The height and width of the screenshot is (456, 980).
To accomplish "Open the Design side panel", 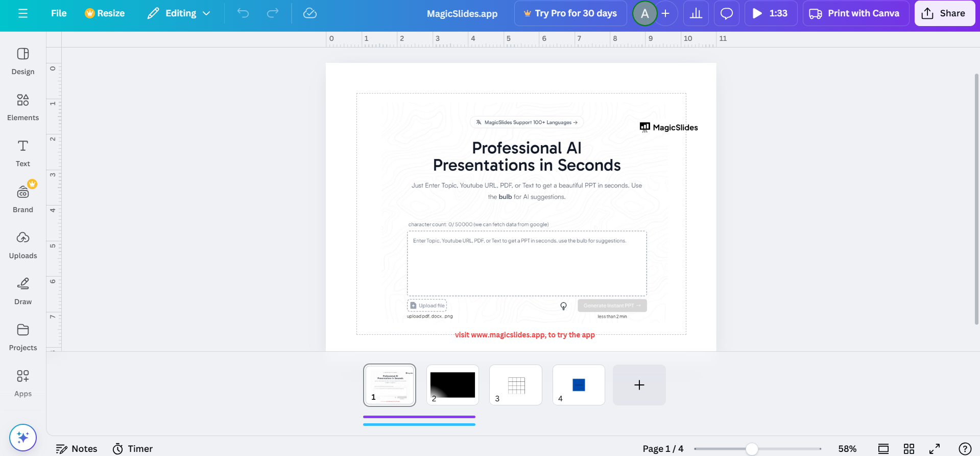I will pos(23,61).
